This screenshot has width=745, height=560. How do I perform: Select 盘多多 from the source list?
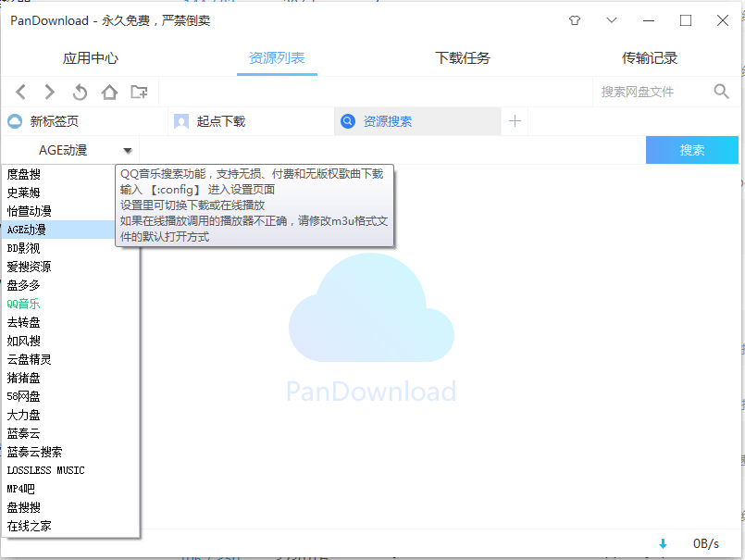point(70,286)
